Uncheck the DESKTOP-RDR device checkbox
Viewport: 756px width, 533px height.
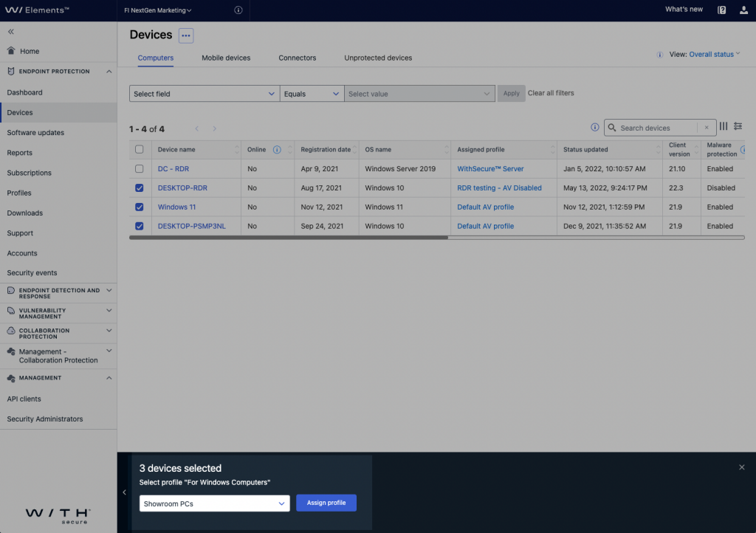140,188
